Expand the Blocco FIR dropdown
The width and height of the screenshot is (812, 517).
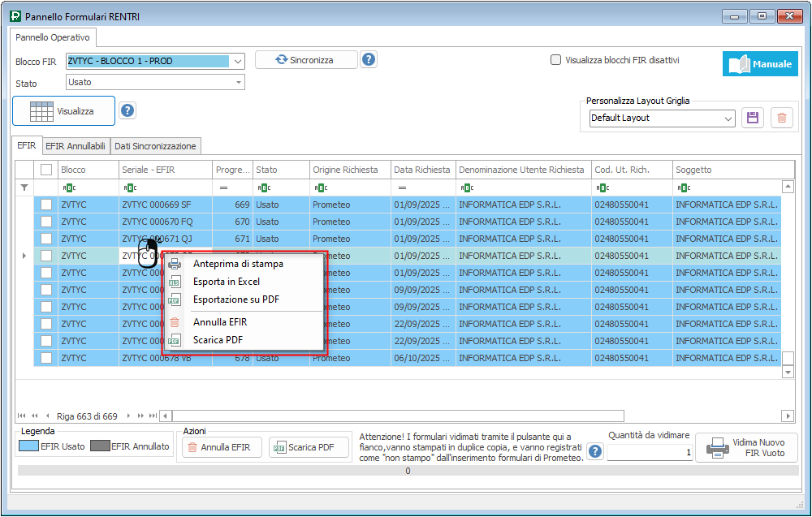point(237,61)
